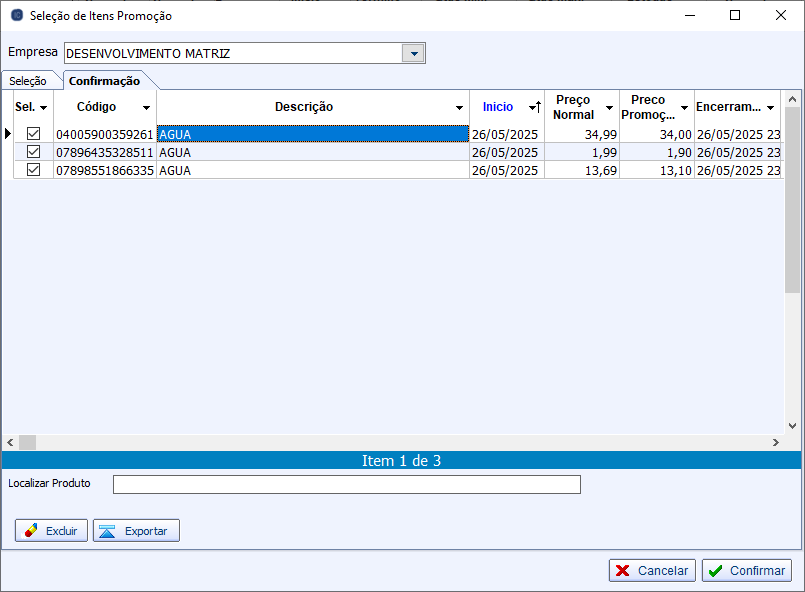Expand the Código column filter arrow

pyautogui.click(x=146, y=108)
